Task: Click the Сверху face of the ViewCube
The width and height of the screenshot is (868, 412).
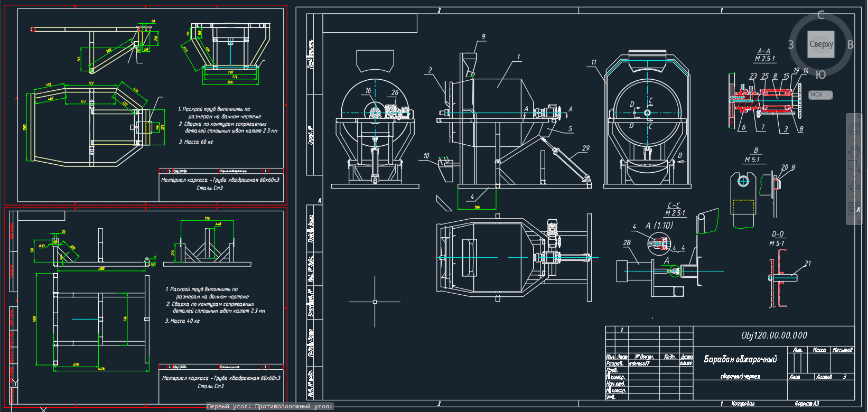Action: (821, 44)
